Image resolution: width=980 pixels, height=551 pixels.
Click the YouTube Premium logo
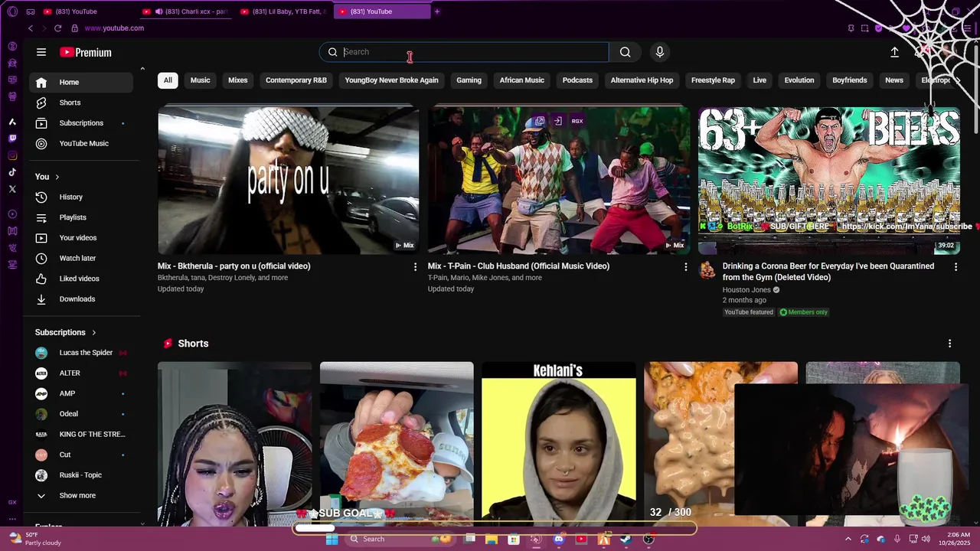coord(86,52)
